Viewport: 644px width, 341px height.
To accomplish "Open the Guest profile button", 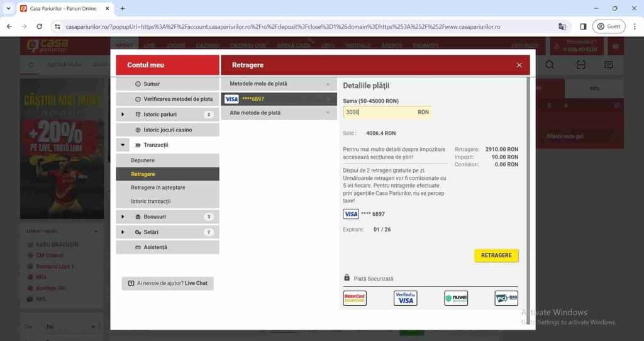I will [609, 26].
